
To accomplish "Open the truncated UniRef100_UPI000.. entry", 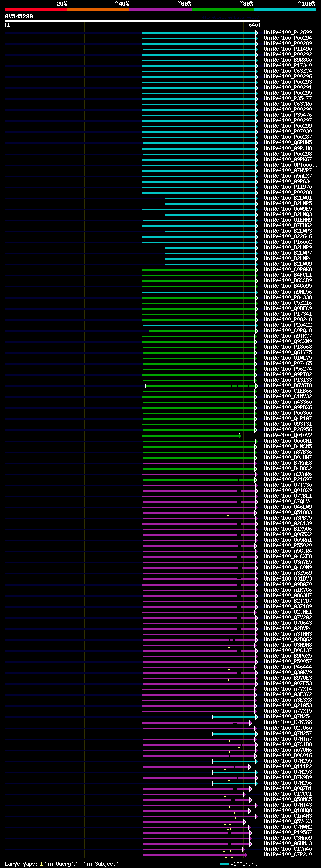I will (x=291, y=165).
